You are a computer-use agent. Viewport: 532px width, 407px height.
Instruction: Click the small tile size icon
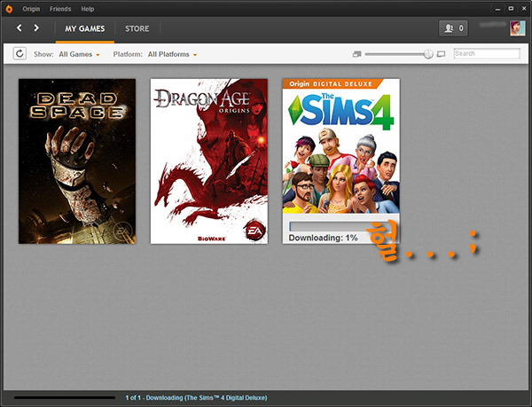pos(356,54)
